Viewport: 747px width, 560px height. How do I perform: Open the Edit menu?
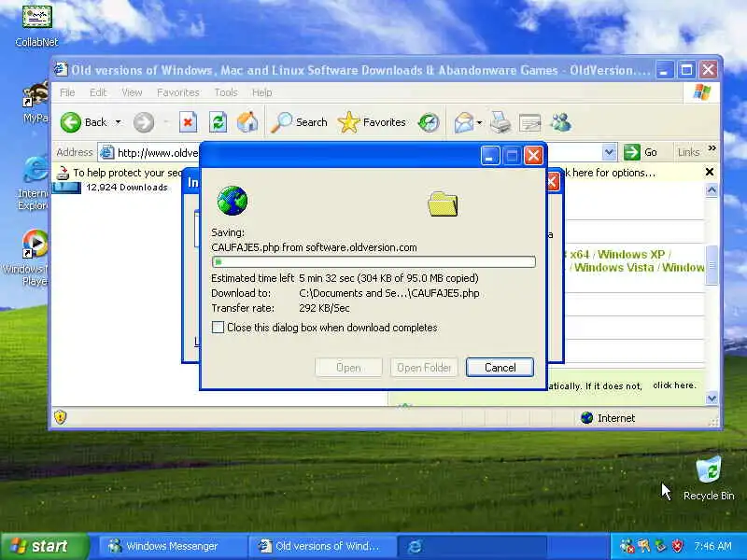(x=98, y=92)
